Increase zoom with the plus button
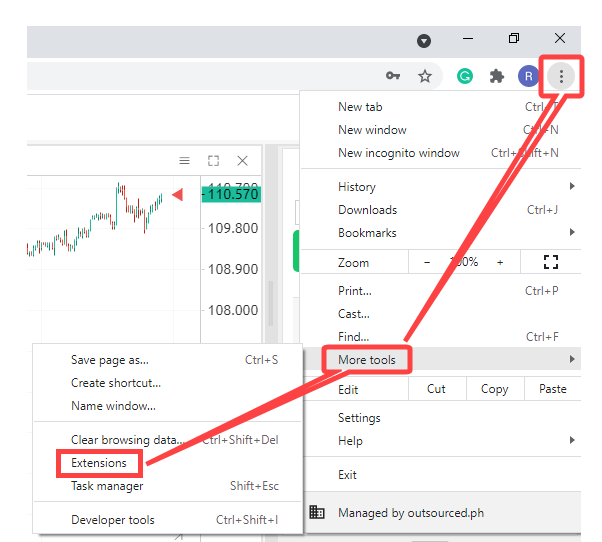 click(x=500, y=263)
